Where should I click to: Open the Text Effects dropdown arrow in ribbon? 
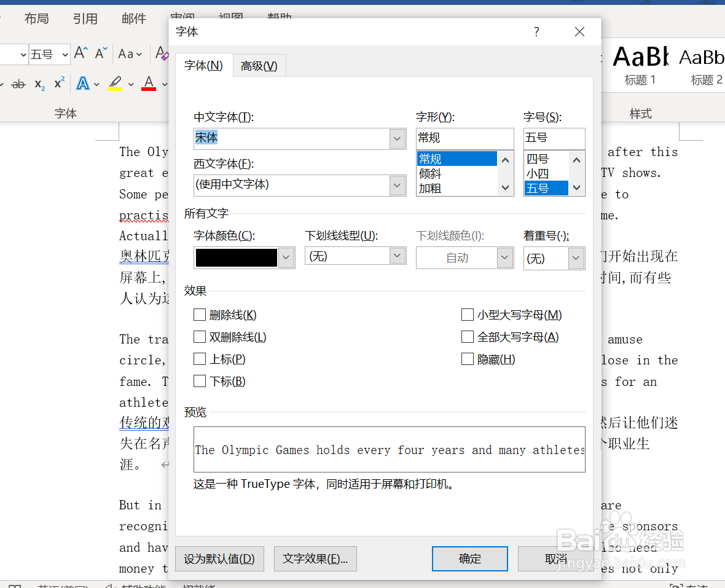[x=96, y=84]
